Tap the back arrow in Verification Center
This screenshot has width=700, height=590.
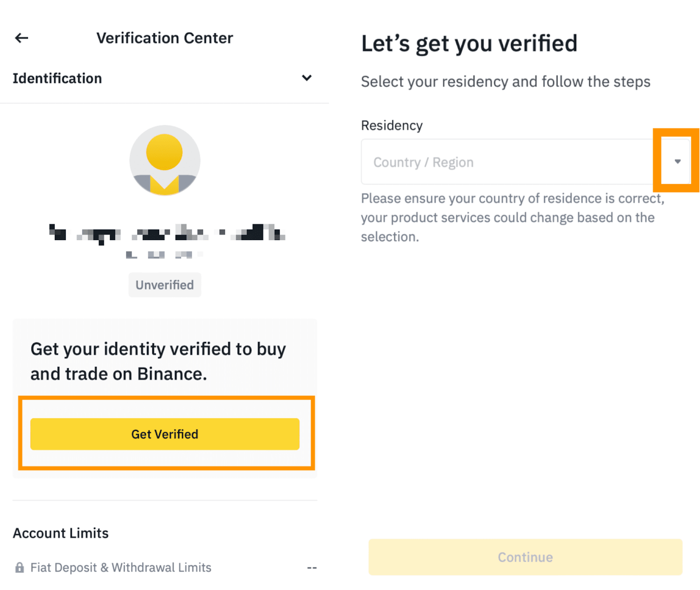pos(21,38)
